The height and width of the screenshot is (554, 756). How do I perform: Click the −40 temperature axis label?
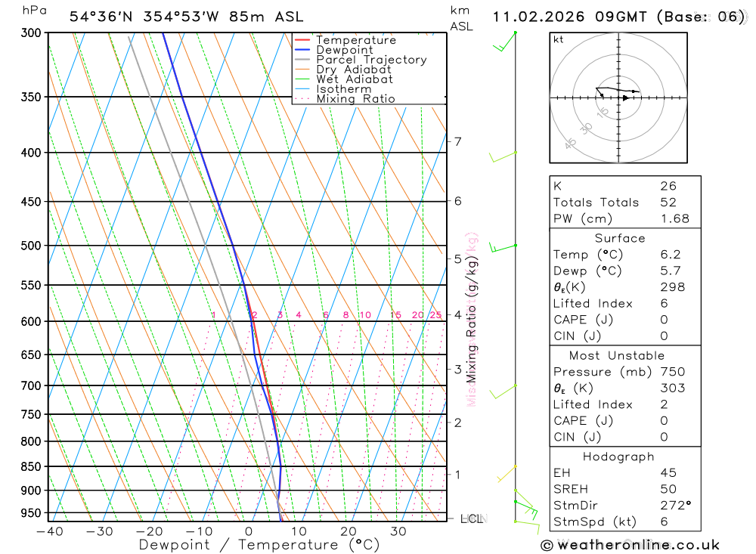point(50,531)
